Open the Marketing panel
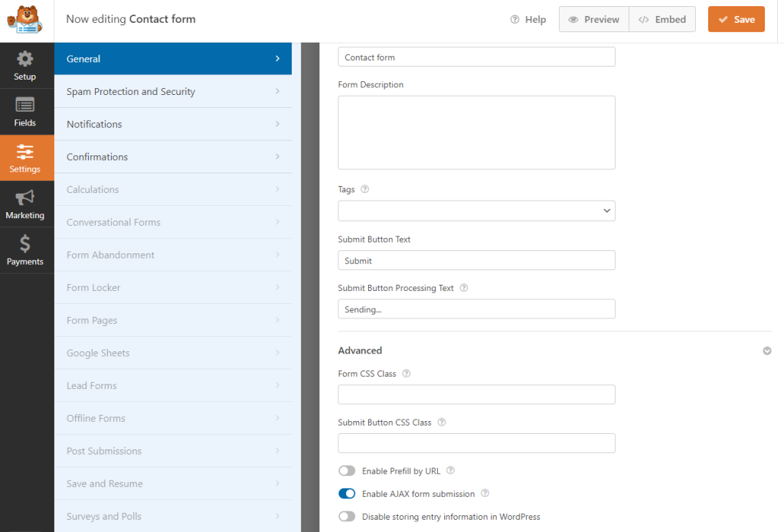Image resolution: width=784 pixels, height=532 pixels. tap(24, 204)
